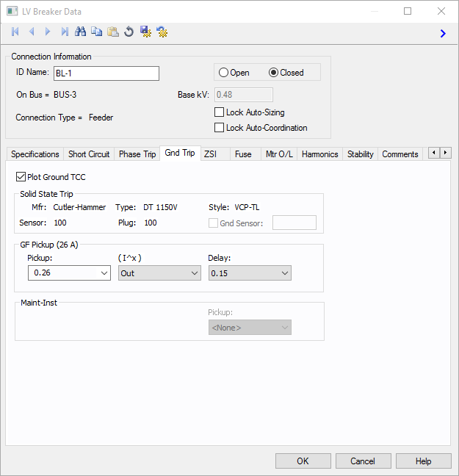Viewport: 459px width, 476px height.
Task: Open the GF Pickup 0.26 dropdown
Action: pyautogui.click(x=69, y=273)
